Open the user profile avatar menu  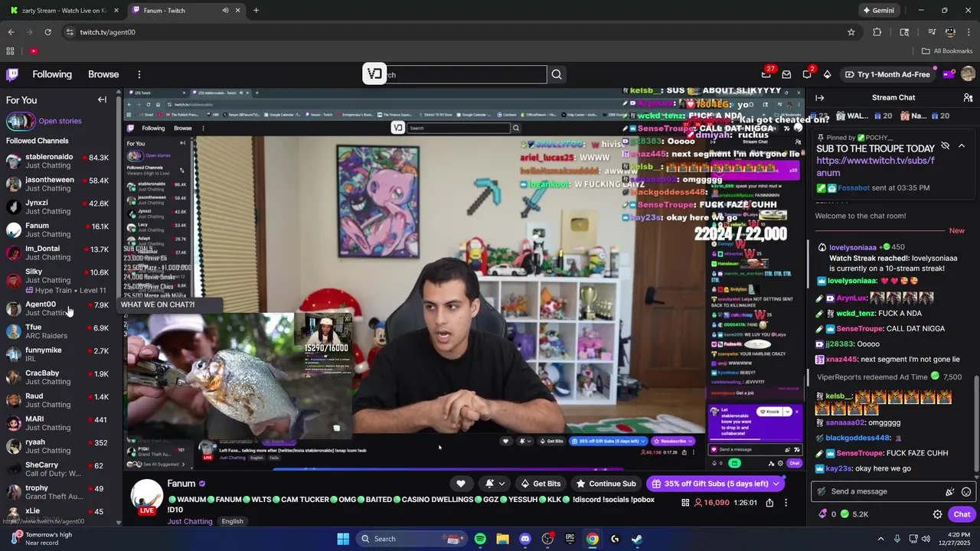(968, 74)
